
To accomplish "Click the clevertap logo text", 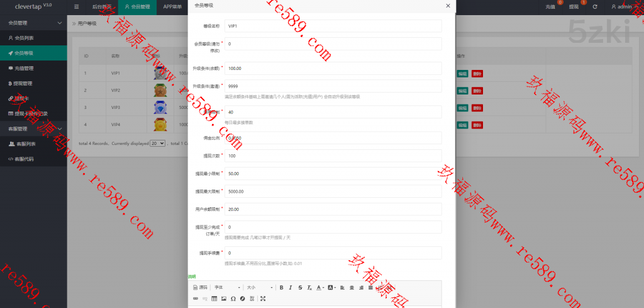I will [33, 6].
